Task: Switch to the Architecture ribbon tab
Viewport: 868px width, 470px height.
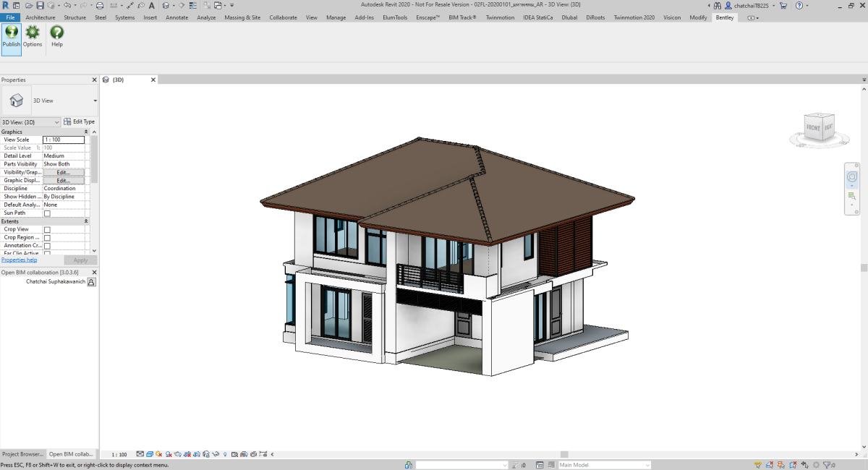Action: click(x=40, y=17)
